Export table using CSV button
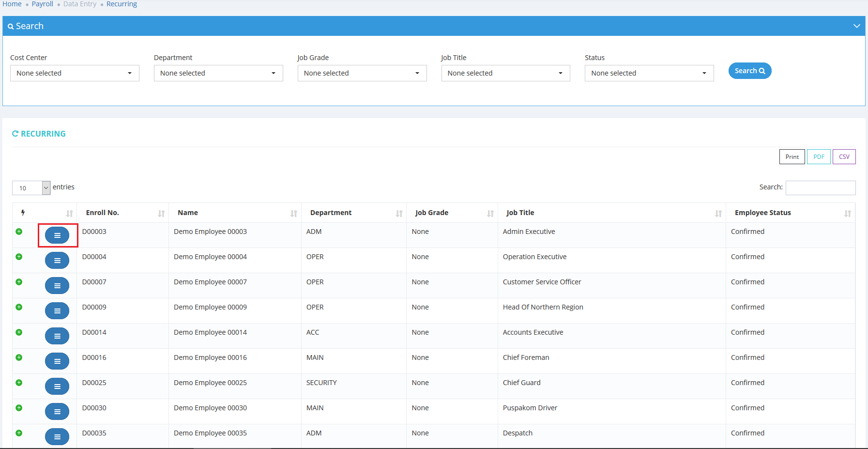This screenshot has width=868, height=449. point(844,157)
